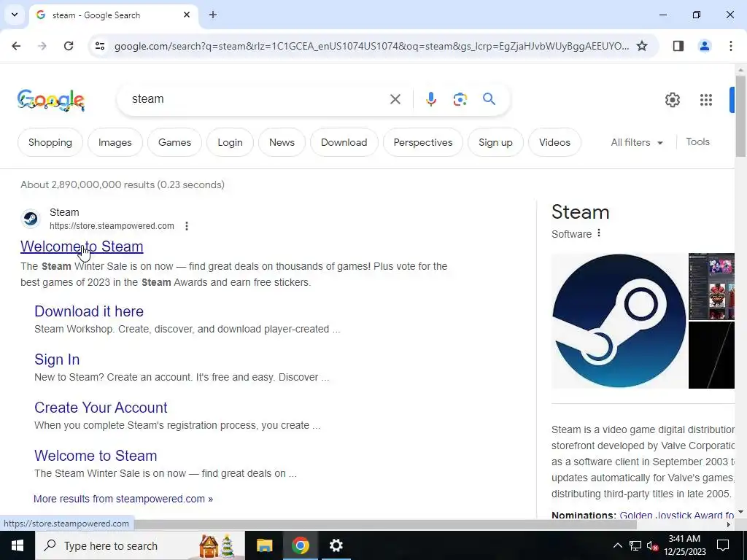Select the Perspectives filter chip
747x560 pixels.
(x=423, y=142)
